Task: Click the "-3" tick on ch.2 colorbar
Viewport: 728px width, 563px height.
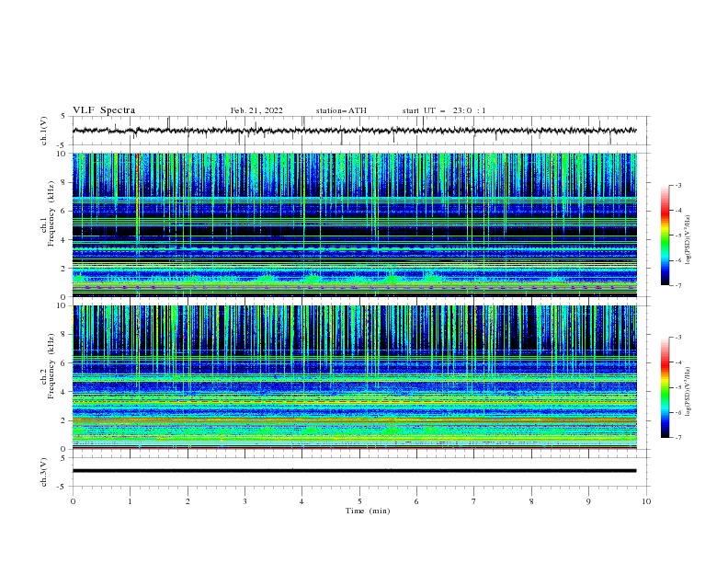Action: 677,338
